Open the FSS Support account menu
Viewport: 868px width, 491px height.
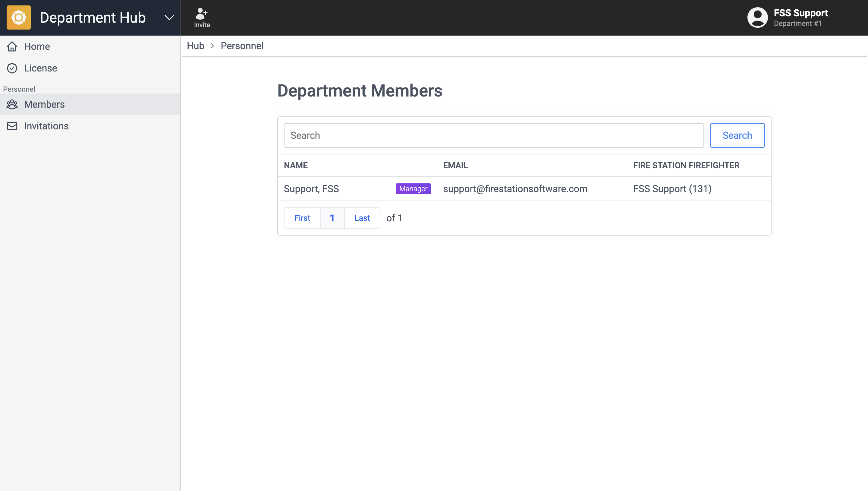tap(800, 17)
